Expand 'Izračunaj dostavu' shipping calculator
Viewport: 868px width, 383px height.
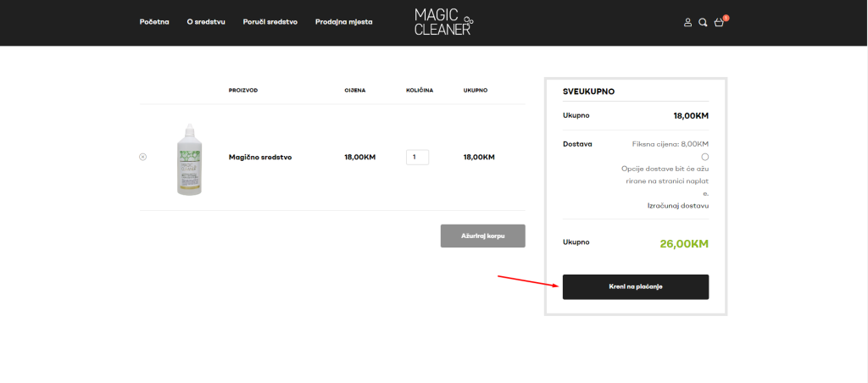[x=678, y=206]
